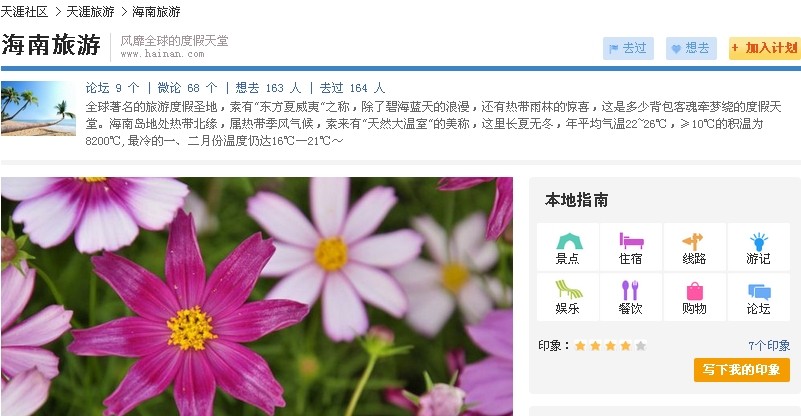
Task: Open the 7个印象 link
Action: [x=769, y=346]
